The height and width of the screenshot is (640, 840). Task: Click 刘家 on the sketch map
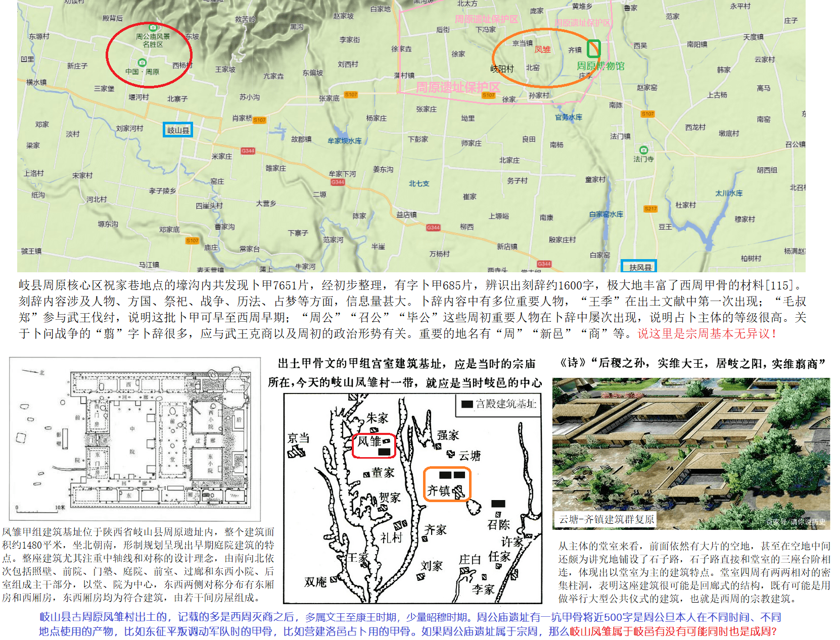[x=432, y=566]
